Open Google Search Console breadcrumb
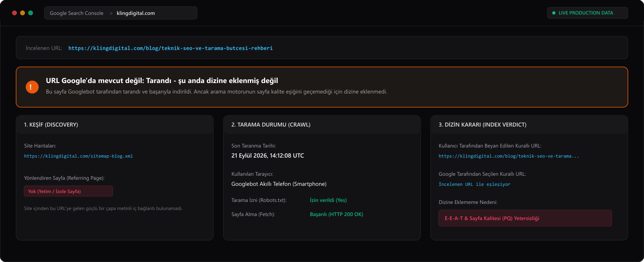644x262 pixels. (76, 13)
